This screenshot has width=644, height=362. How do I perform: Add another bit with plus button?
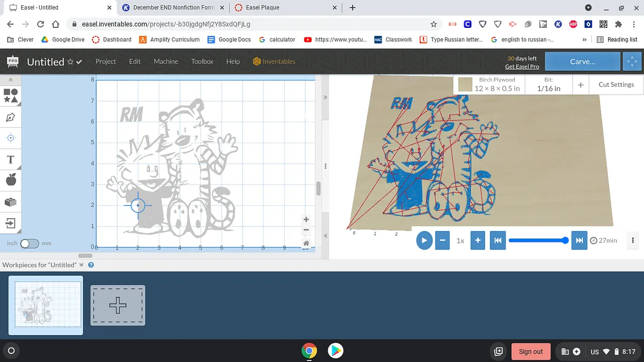tap(581, 85)
